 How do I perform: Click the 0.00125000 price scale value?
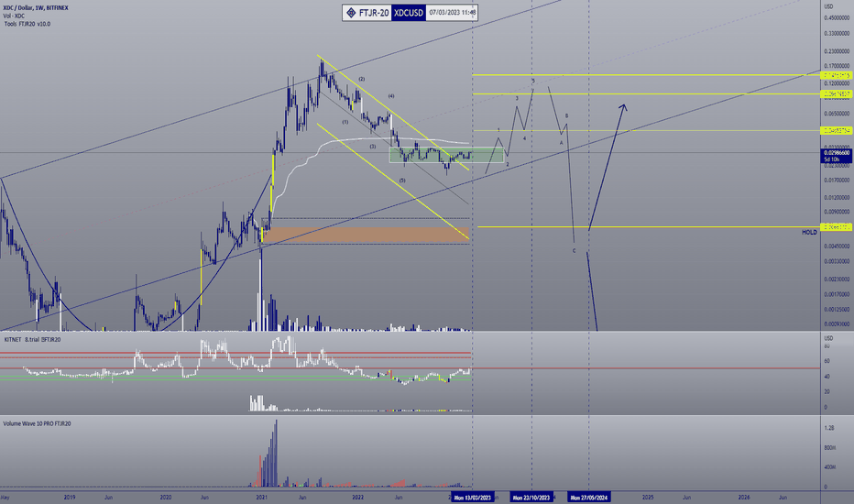[837, 310]
